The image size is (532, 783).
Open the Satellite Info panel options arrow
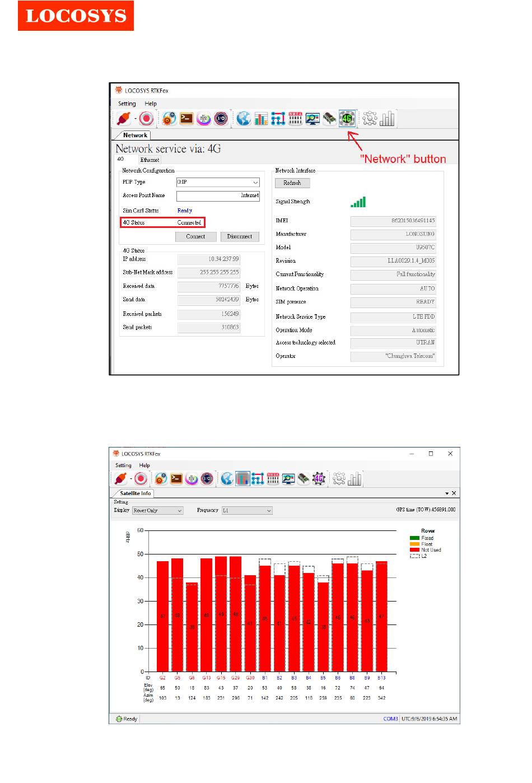pyautogui.click(x=447, y=493)
